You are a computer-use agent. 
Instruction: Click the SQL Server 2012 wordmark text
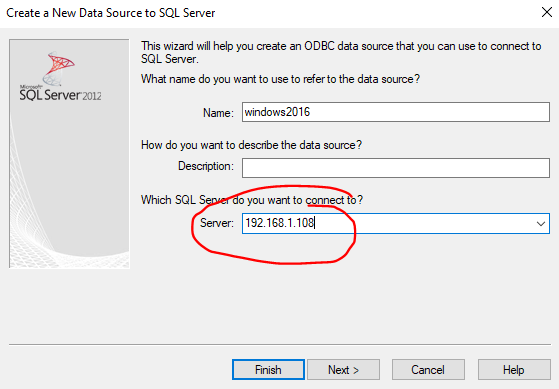[x=60, y=95]
